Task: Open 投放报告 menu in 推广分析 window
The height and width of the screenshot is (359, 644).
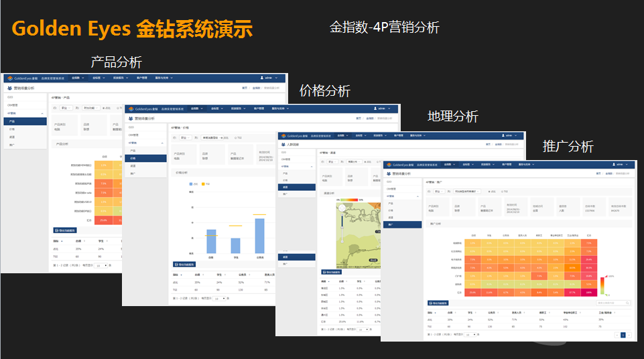Action: tap(487, 165)
